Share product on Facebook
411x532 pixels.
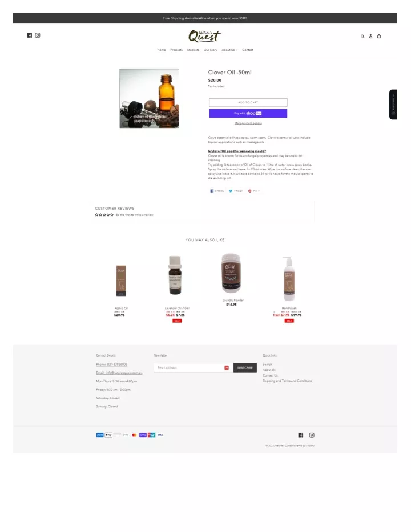tap(217, 191)
